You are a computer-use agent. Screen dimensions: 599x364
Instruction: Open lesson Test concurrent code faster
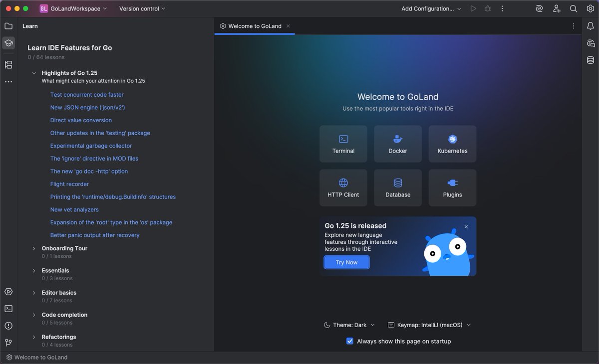click(87, 95)
